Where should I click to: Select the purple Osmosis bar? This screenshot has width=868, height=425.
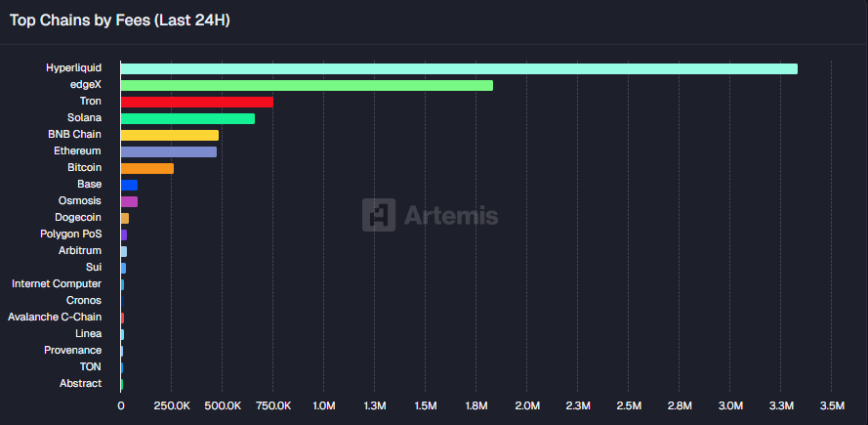click(129, 201)
